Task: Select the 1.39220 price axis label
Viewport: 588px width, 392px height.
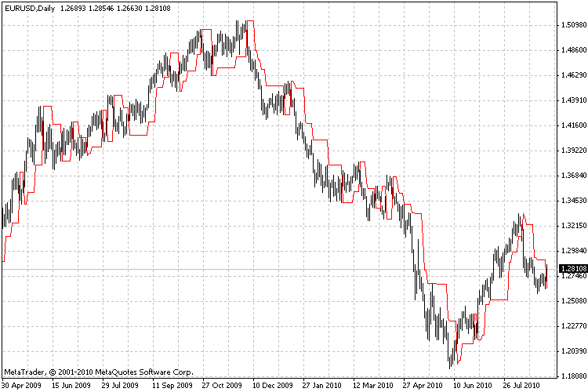Action: (572, 151)
